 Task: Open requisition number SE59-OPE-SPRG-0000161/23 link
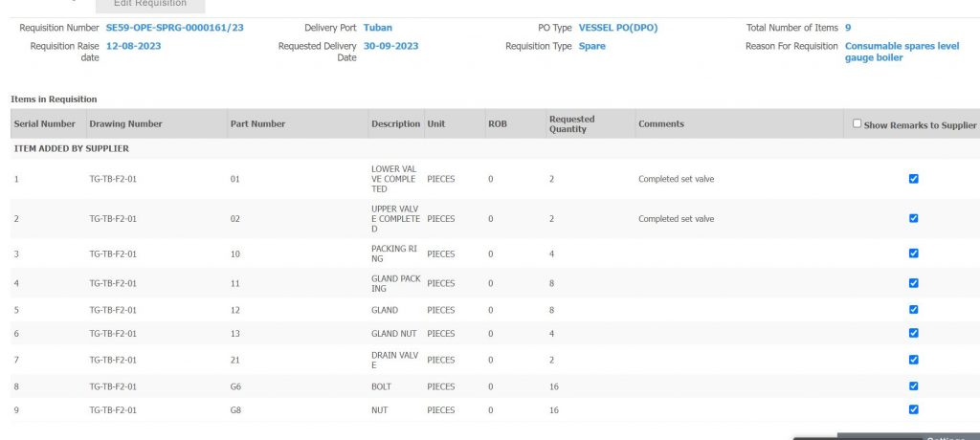pos(174,28)
